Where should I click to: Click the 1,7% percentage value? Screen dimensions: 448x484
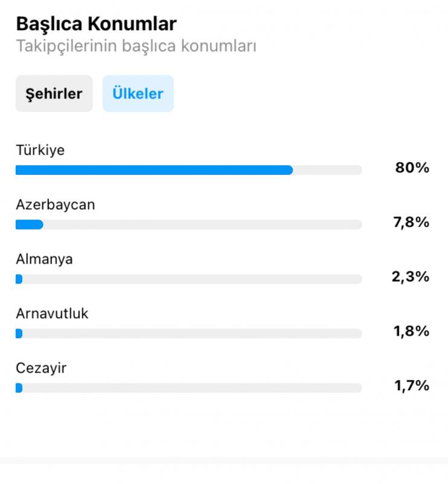(412, 385)
